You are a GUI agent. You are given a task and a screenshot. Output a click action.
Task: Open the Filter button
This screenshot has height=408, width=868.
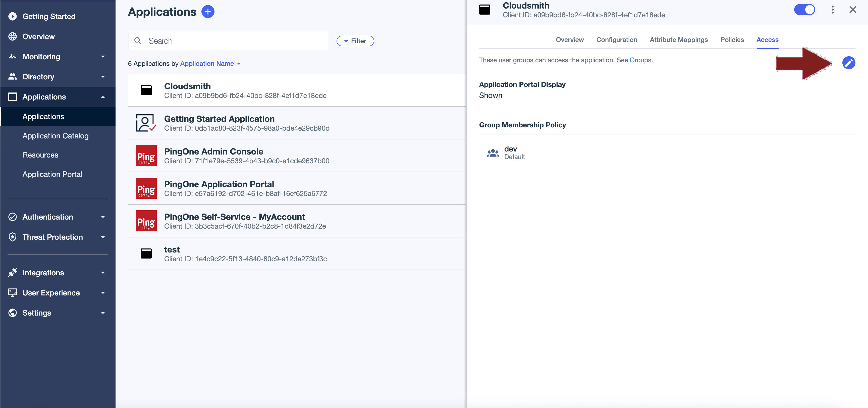355,41
